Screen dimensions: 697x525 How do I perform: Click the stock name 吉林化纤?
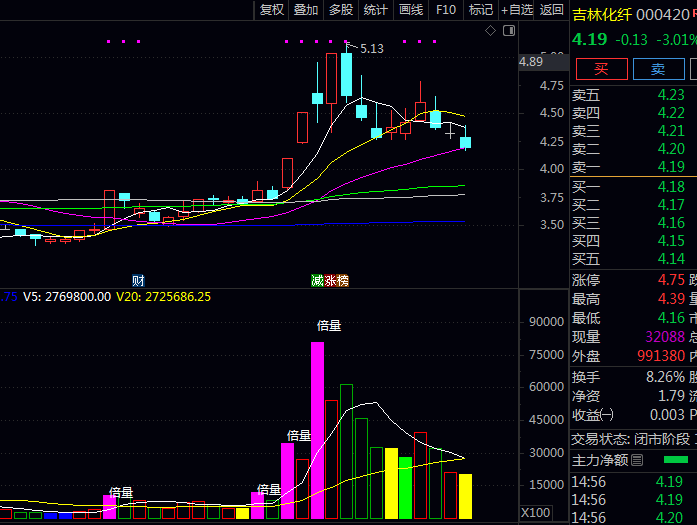pyautogui.click(x=602, y=15)
